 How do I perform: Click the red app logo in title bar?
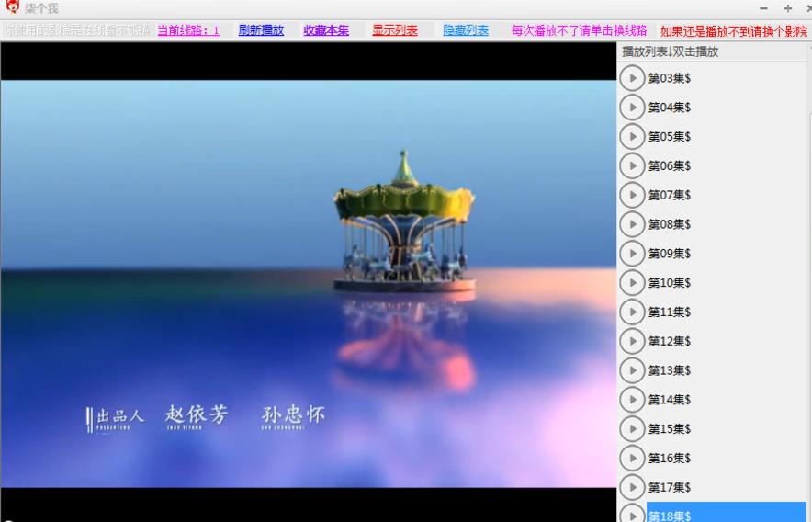point(12,8)
